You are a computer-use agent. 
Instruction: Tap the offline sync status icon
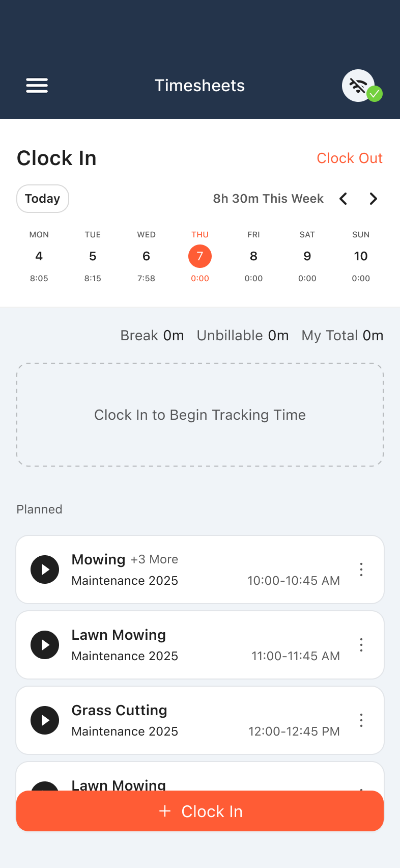tap(359, 86)
